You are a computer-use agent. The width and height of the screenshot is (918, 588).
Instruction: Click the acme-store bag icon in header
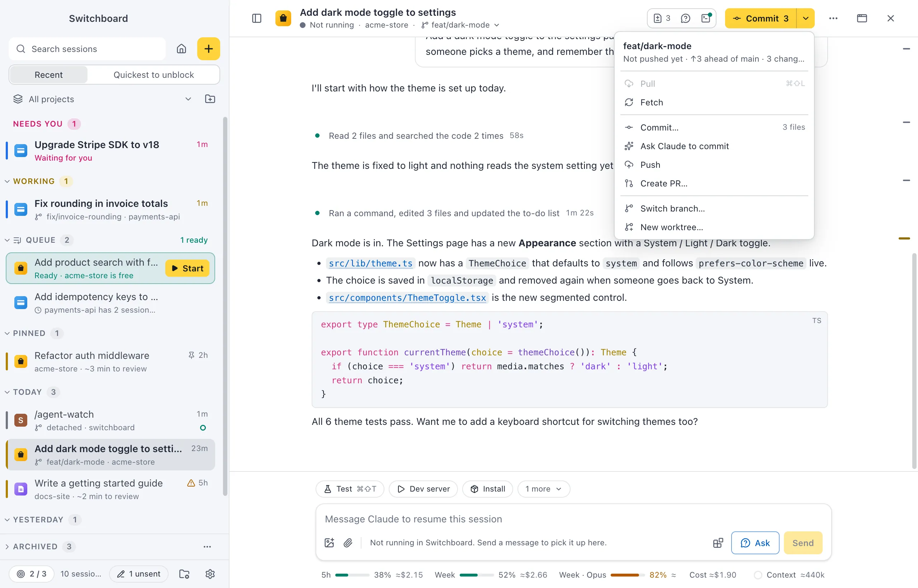pos(283,18)
